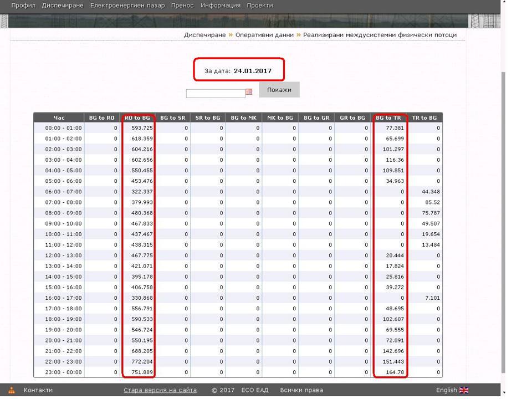Image resolution: width=532 pixels, height=399 pixels.
Task: Switch language via English link
Action: point(446,390)
